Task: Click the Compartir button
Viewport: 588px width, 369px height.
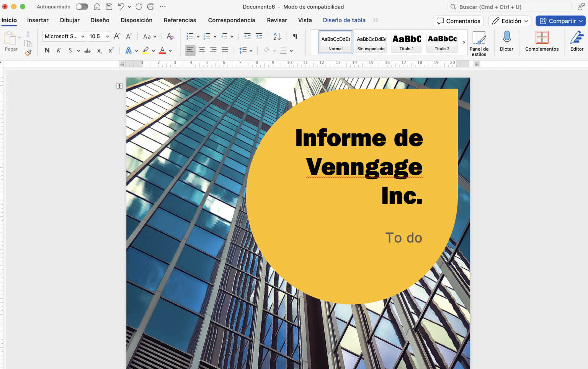Action: (x=560, y=21)
